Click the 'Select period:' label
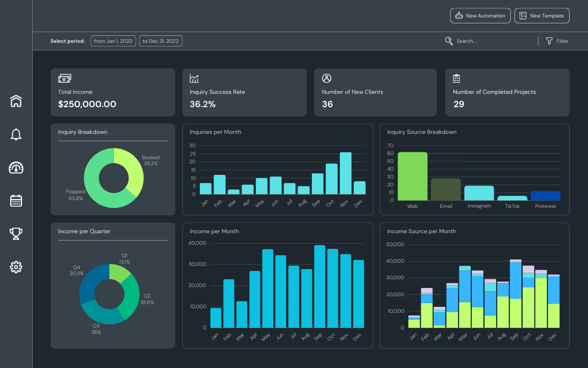 click(x=68, y=41)
